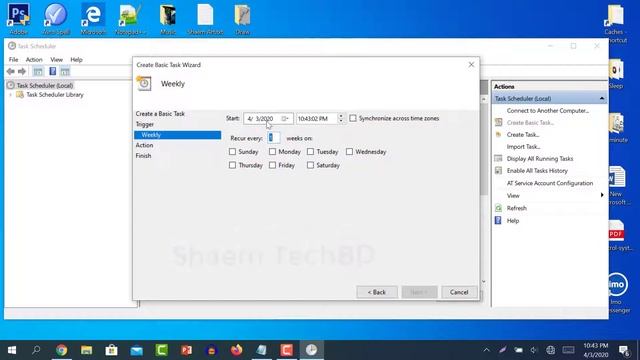Click the start time field showing 10:43:02 PM
Viewport: 640px width, 360px height.
coord(316,118)
